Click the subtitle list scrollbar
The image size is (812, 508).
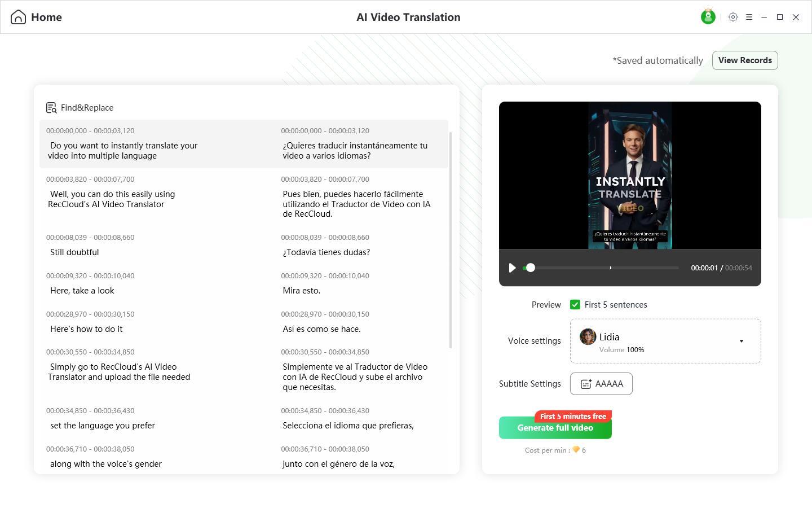451,240
